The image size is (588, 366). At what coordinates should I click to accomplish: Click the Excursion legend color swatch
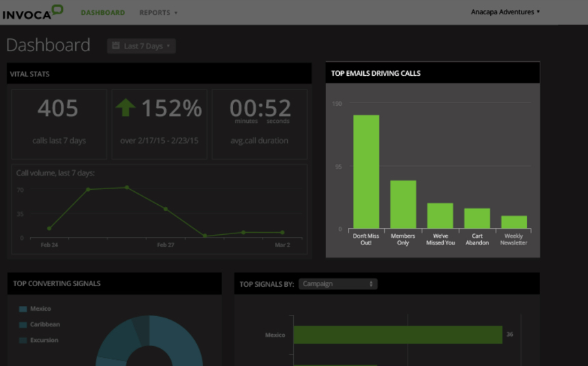click(23, 341)
